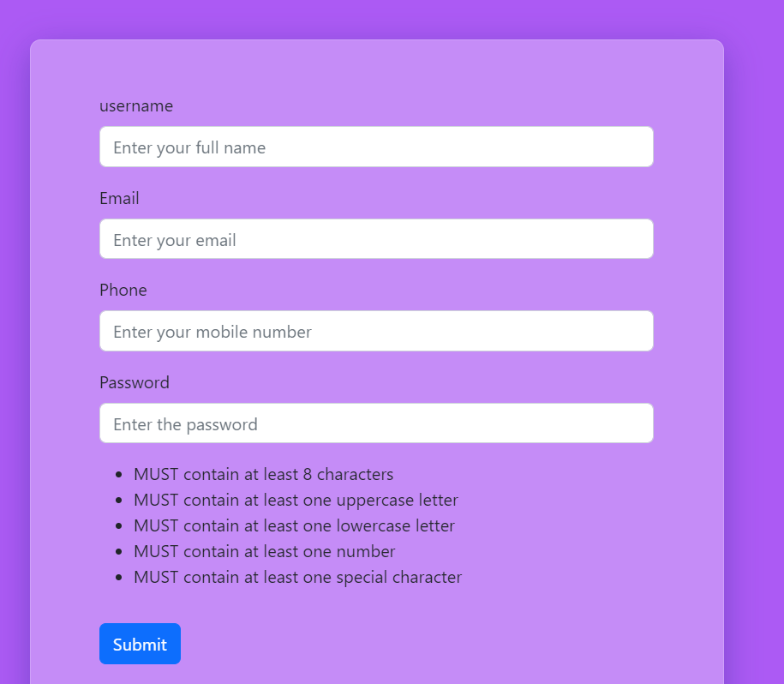Select the 'one uppercase letter' rule text

click(380, 500)
